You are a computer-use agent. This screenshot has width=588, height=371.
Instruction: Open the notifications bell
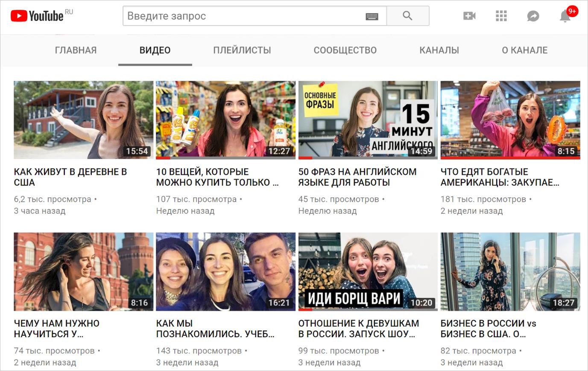click(x=565, y=17)
